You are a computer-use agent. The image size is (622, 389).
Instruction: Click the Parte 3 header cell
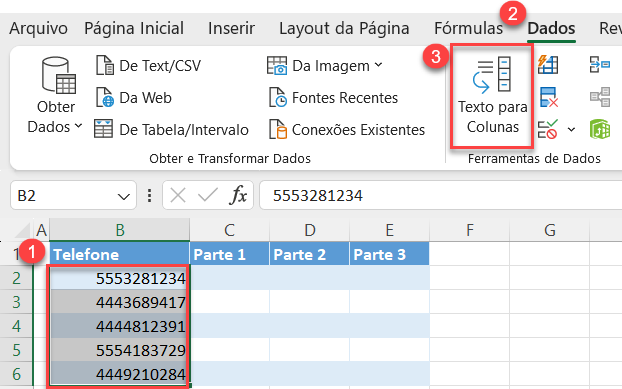coord(390,254)
